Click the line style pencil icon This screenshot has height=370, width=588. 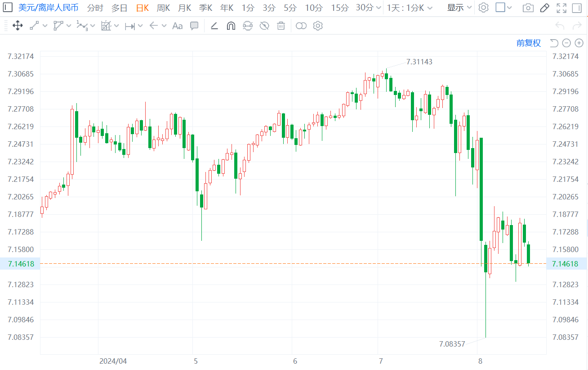pos(214,26)
